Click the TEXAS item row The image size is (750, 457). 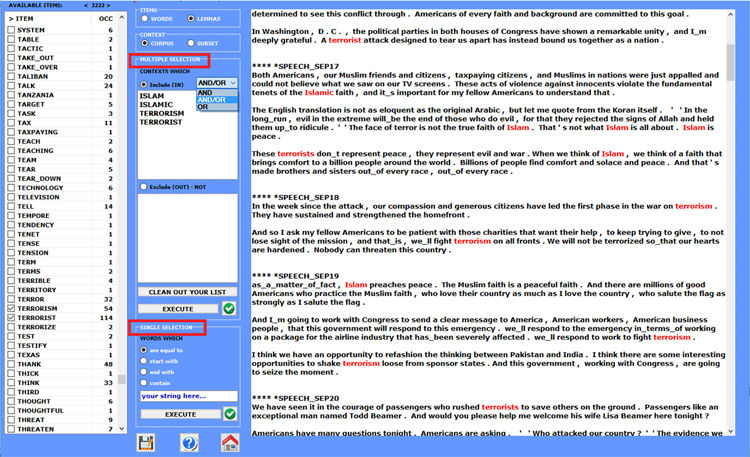[x=60, y=355]
